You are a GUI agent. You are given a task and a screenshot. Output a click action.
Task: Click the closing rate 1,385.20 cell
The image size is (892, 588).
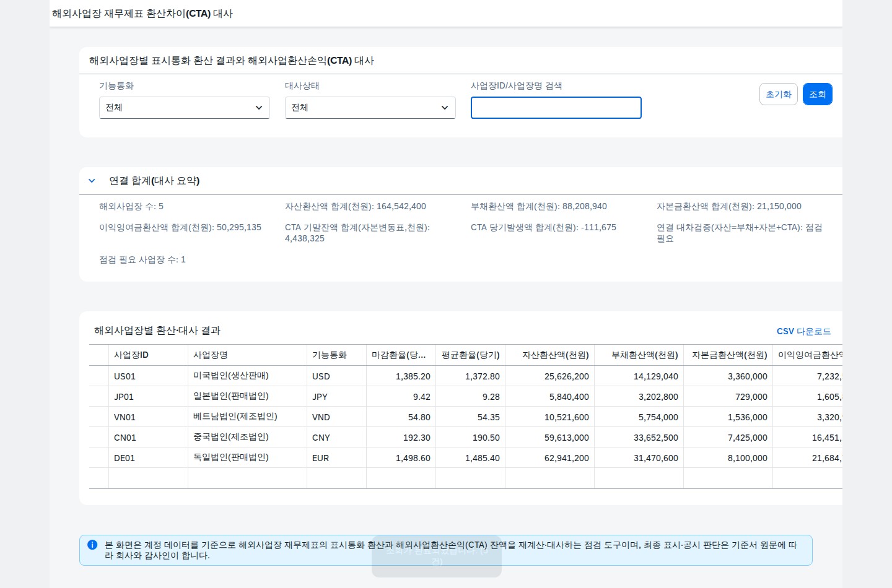tap(401, 376)
